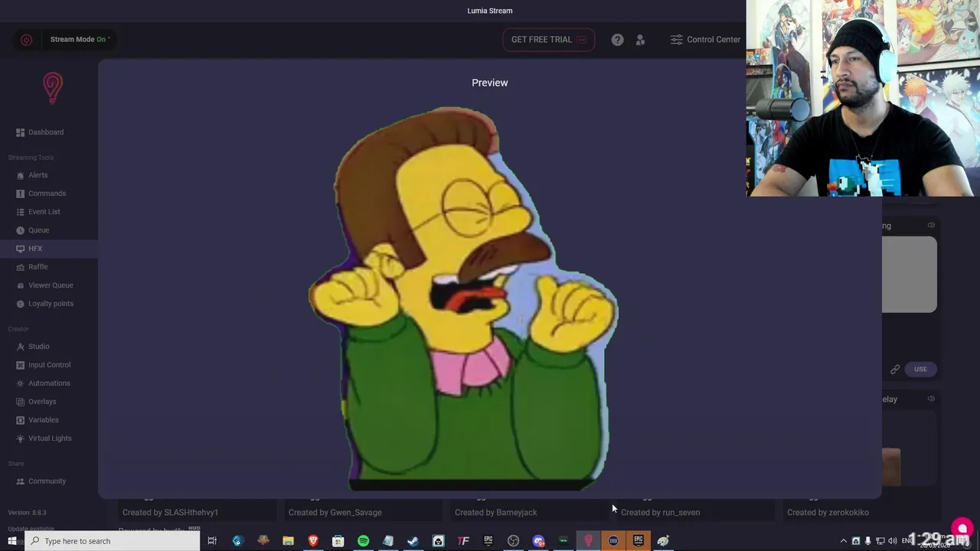Click the Viewer Queue people icon
The image size is (980, 551).
[x=20, y=285]
